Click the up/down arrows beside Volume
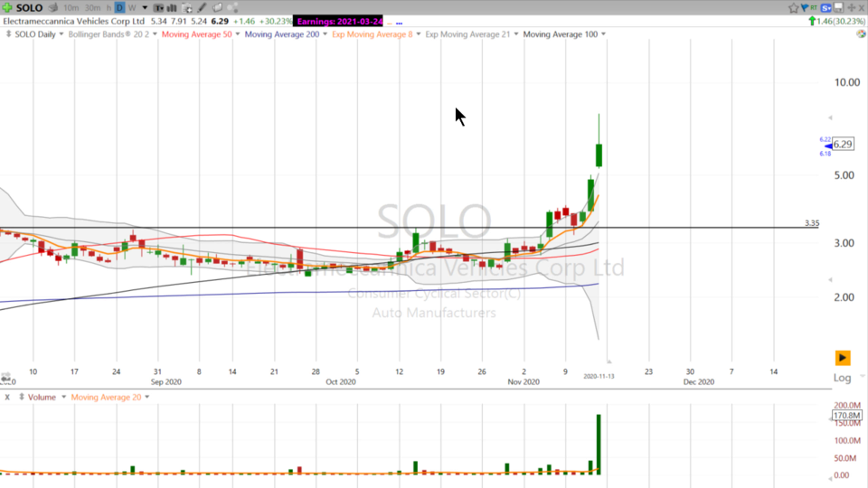The image size is (868, 488). [x=22, y=398]
